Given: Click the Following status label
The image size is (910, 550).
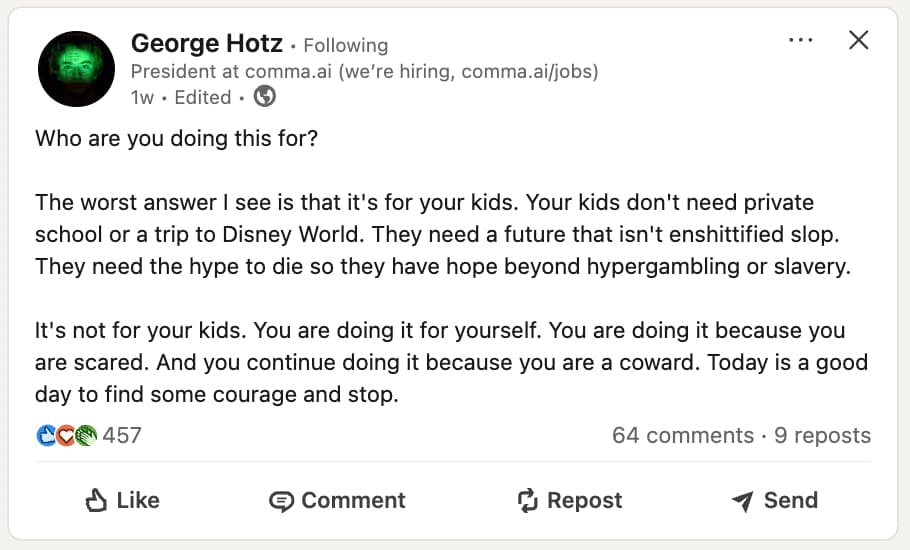Looking at the screenshot, I should (345, 46).
